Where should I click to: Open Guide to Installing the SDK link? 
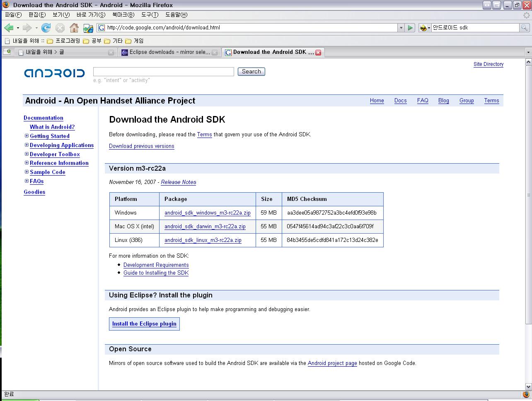click(x=156, y=273)
